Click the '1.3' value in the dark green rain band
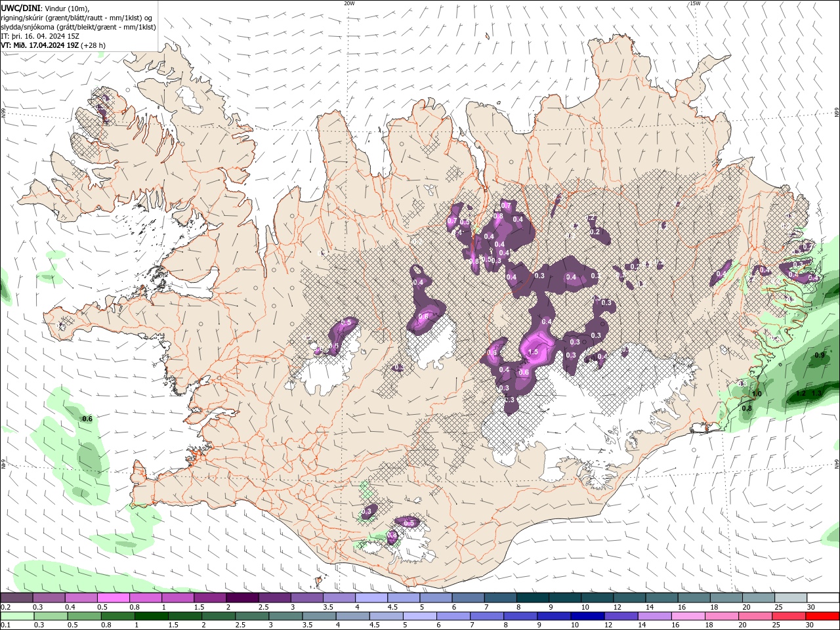The height and width of the screenshot is (630, 840). click(816, 394)
